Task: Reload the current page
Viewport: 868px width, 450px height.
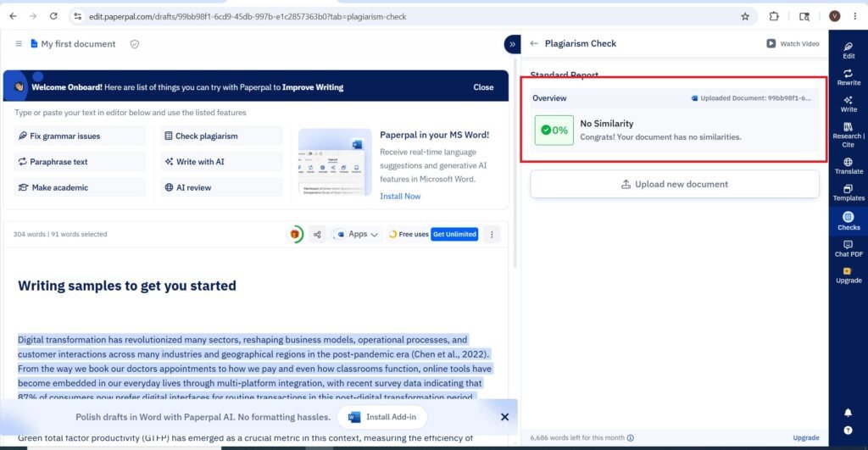Action: 53,17
